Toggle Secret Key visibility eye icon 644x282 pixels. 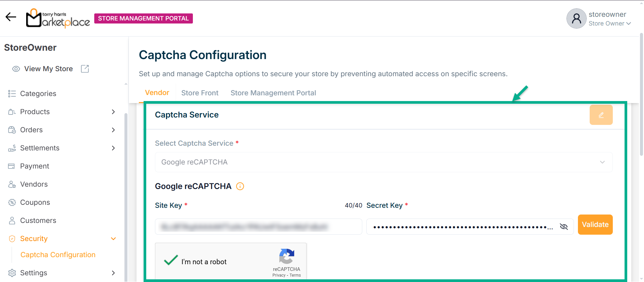coord(563,227)
